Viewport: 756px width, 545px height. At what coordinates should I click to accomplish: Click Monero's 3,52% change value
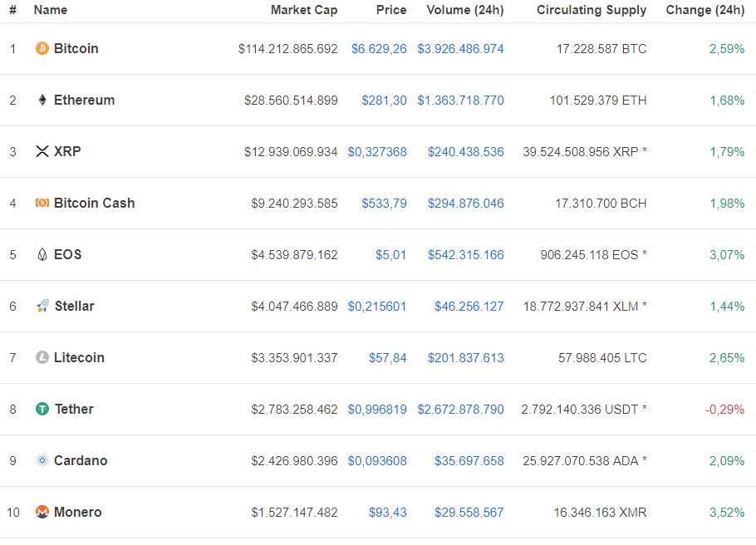pyautogui.click(x=727, y=513)
